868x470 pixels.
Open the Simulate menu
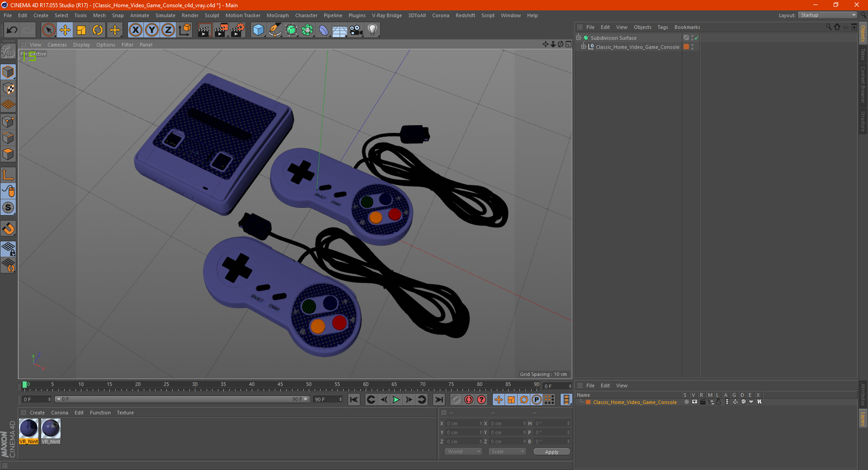point(165,15)
